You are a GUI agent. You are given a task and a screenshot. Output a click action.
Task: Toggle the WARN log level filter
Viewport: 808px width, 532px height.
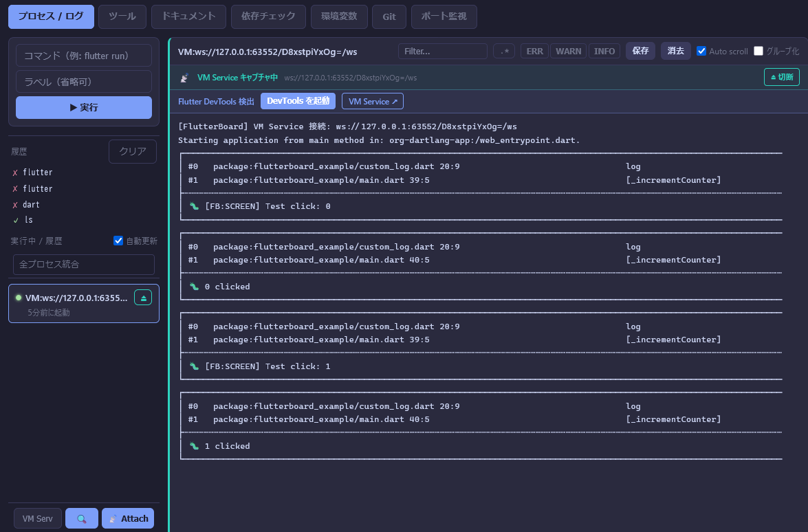pyautogui.click(x=568, y=52)
